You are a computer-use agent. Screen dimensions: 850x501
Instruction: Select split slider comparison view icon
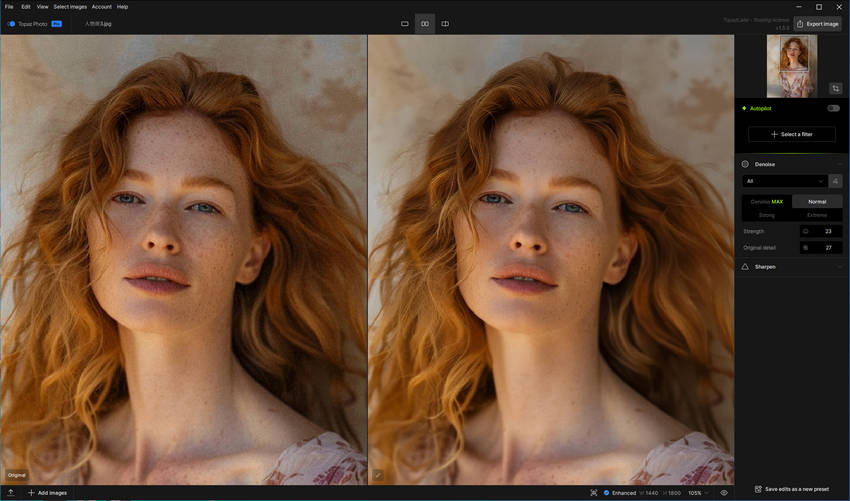pos(445,24)
